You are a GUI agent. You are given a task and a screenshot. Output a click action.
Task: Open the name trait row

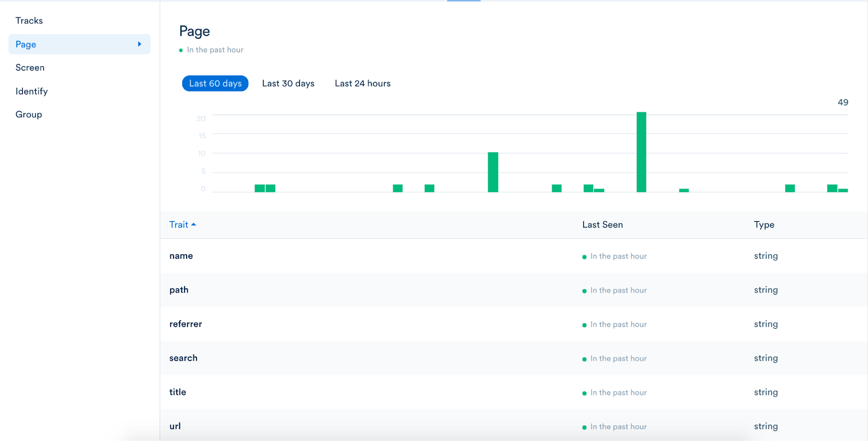point(181,256)
